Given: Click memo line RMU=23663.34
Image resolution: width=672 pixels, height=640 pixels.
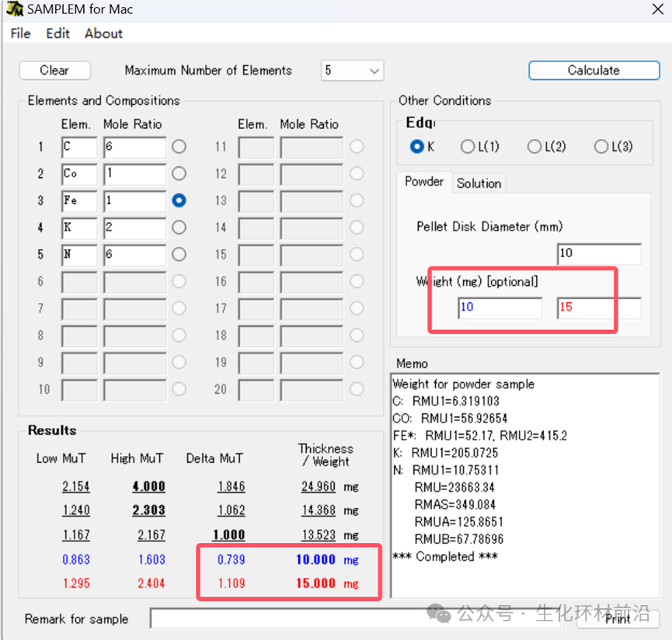Looking at the screenshot, I should pyautogui.click(x=454, y=487).
